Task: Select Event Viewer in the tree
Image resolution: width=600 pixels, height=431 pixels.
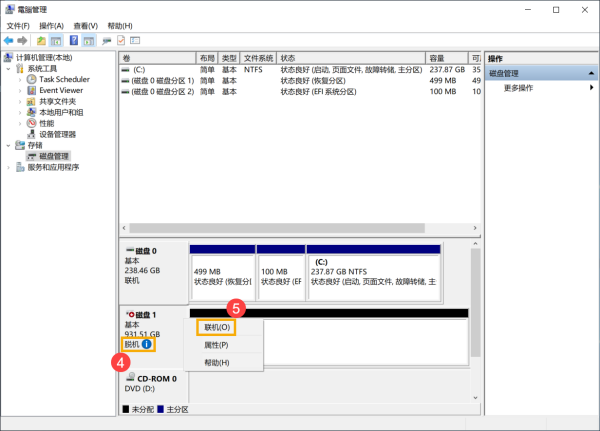Action: [60, 90]
